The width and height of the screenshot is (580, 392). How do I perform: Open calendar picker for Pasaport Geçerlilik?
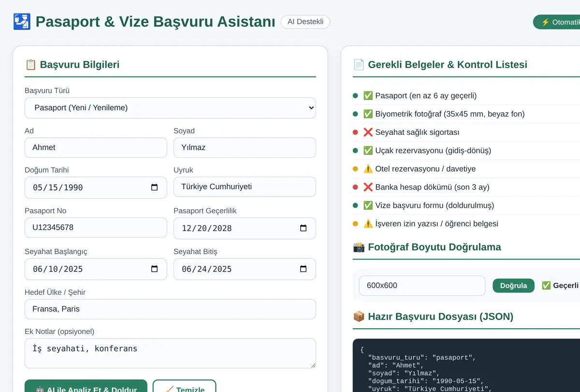click(x=304, y=228)
